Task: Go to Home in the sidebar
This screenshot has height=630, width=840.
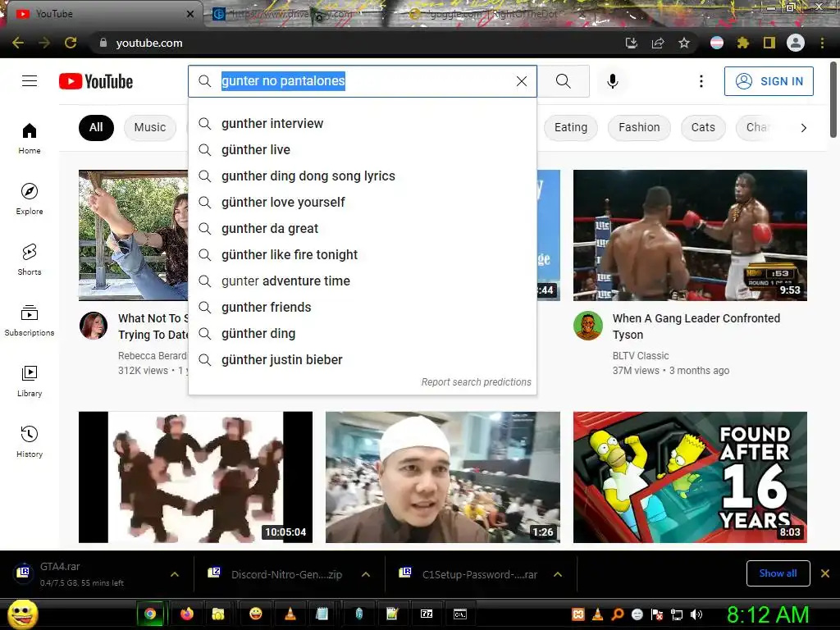Action: pos(30,139)
